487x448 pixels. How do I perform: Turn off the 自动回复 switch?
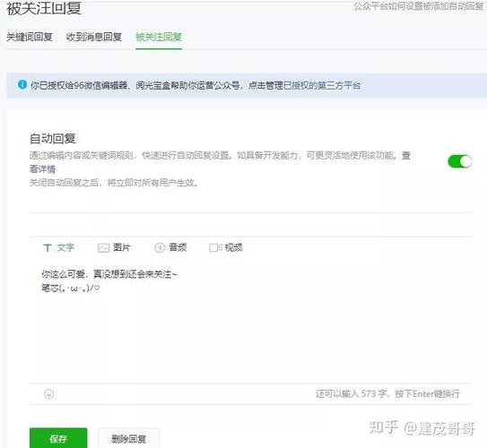(460, 161)
